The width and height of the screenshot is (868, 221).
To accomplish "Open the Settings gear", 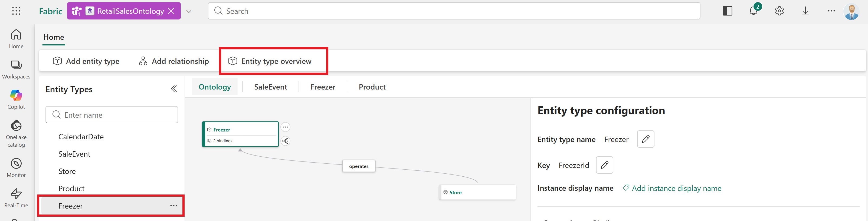I will pos(779,11).
